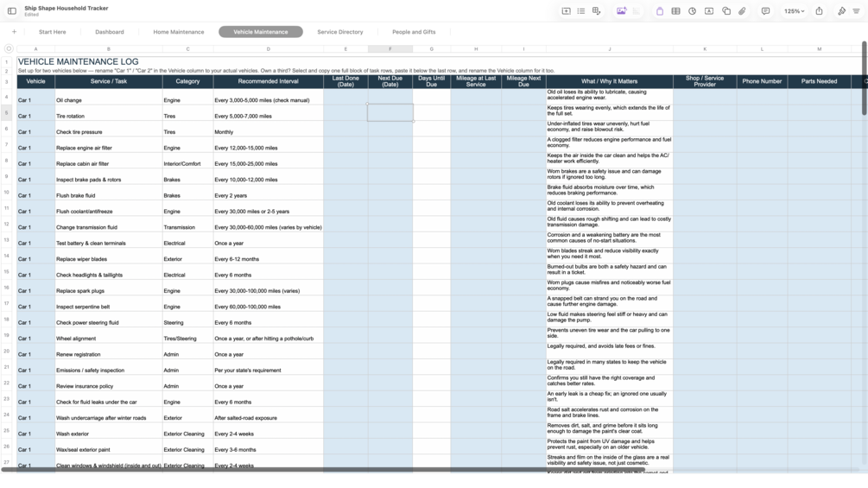868x488 pixels.
Task: Click the Parts Needed header cell
Action: tap(820, 81)
